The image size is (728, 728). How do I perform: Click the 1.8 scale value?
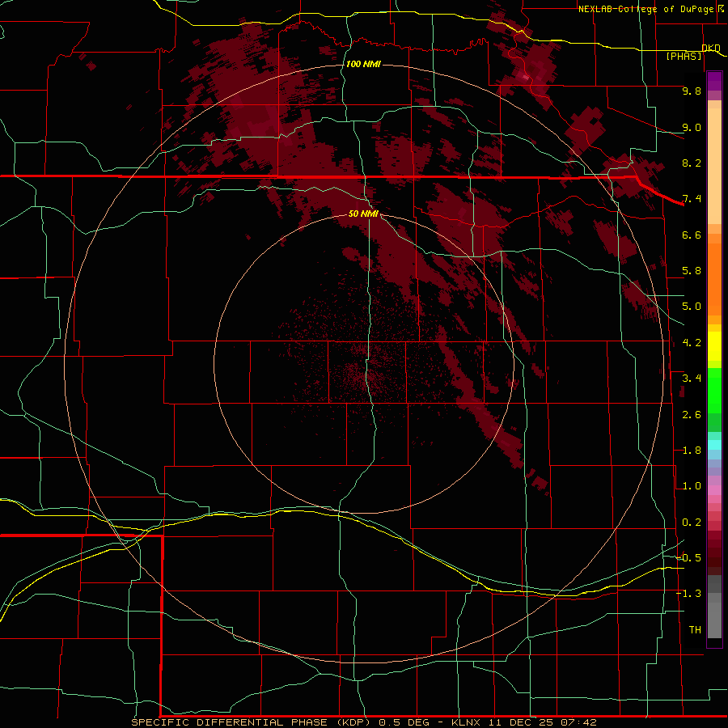pyautogui.click(x=692, y=451)
